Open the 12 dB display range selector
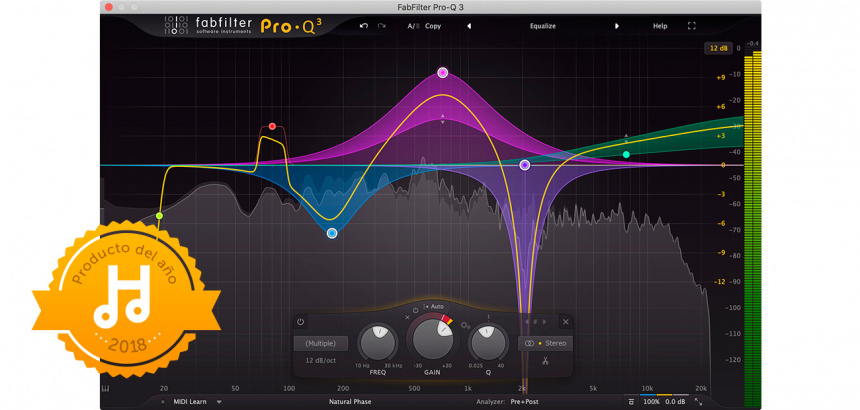 coord(718,48)
